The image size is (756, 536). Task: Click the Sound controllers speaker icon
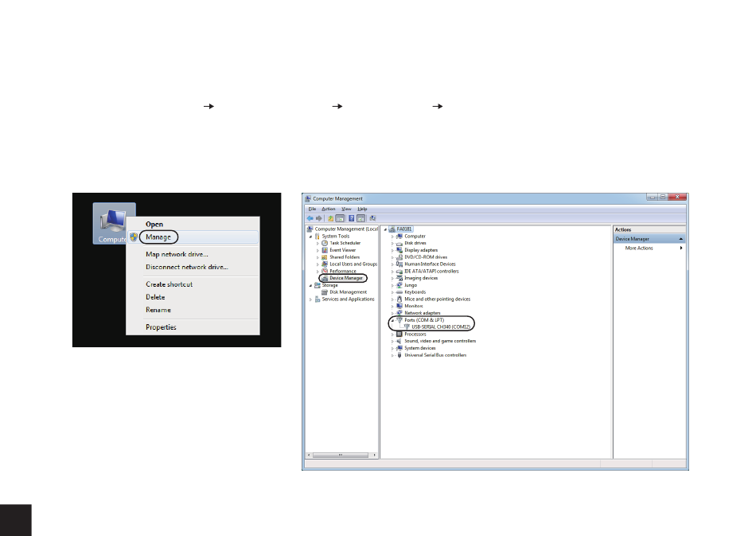(399, 341)
